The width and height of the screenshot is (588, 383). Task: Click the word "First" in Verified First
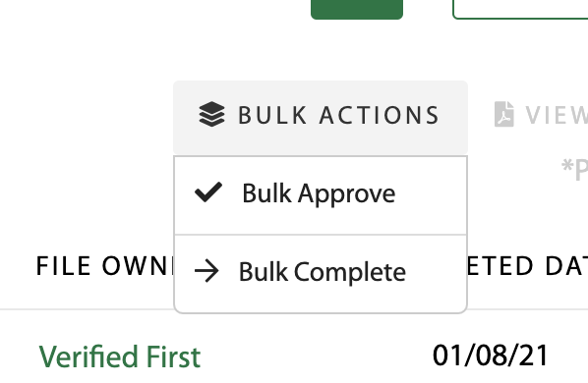[173, 356]
